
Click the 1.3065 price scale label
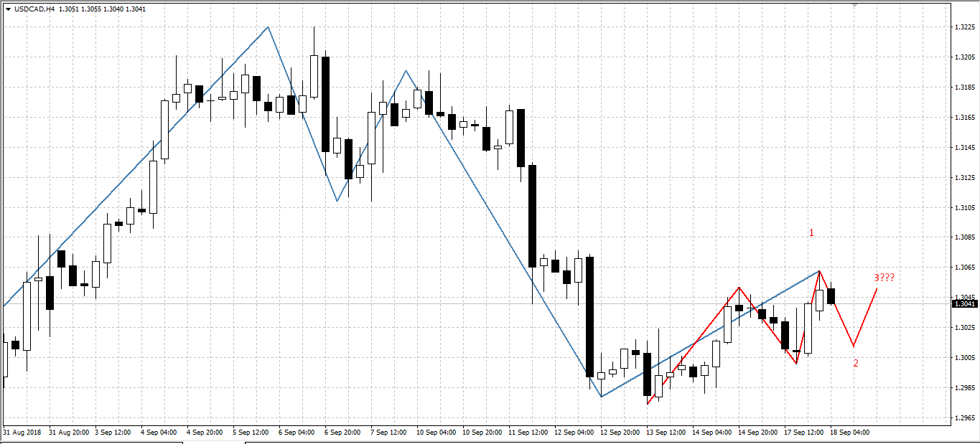964,268
